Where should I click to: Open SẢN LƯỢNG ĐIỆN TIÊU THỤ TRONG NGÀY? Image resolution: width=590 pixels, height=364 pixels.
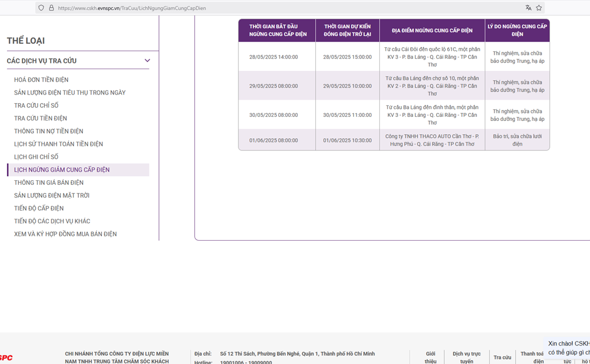coord(70,93)
